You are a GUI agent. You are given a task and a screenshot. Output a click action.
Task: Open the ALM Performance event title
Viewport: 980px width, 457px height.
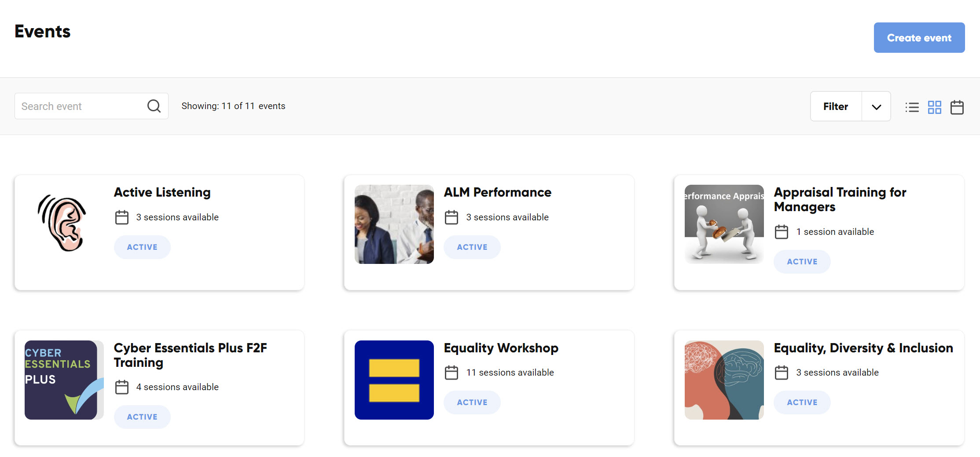[x=497, y=192]
